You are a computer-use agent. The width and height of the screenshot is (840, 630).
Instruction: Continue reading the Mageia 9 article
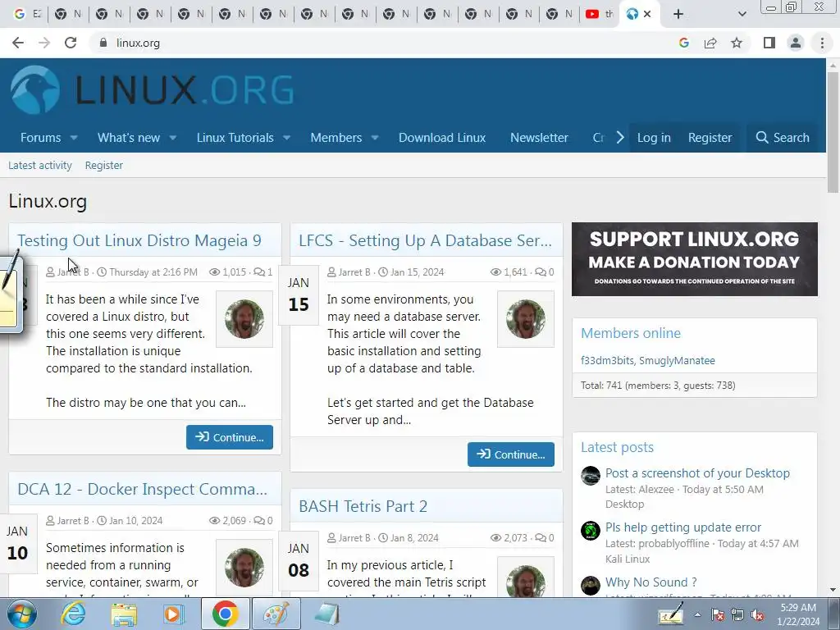230,437
